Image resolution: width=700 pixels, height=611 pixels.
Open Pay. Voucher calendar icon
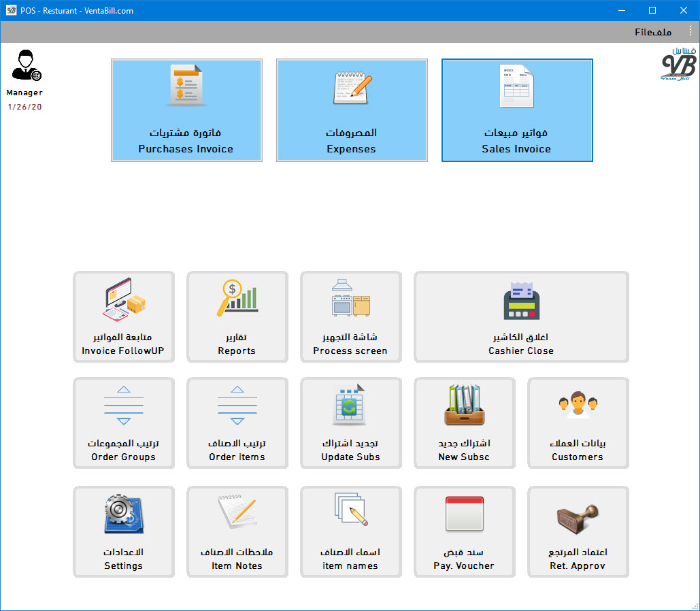pyautogui.click(x=464, y=514)
